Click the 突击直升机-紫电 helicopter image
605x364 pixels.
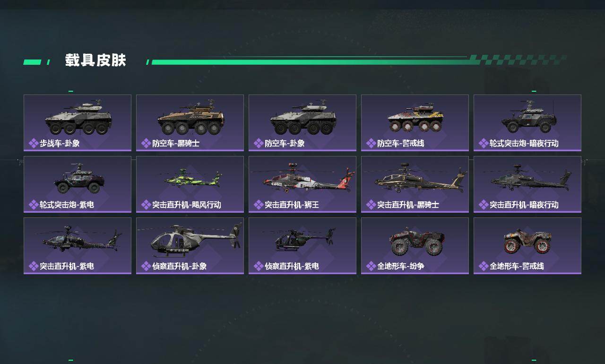pos(79,239)
